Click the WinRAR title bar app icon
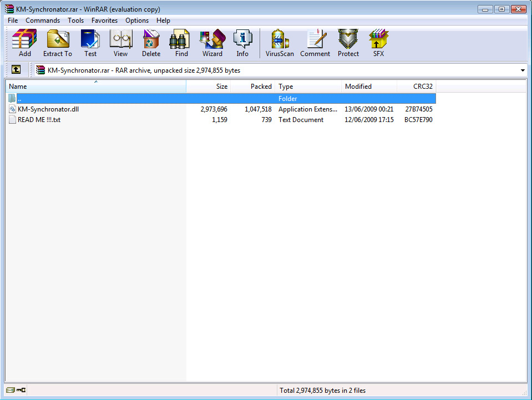This screenshot has height=400, width=532. tap(9, 9)
